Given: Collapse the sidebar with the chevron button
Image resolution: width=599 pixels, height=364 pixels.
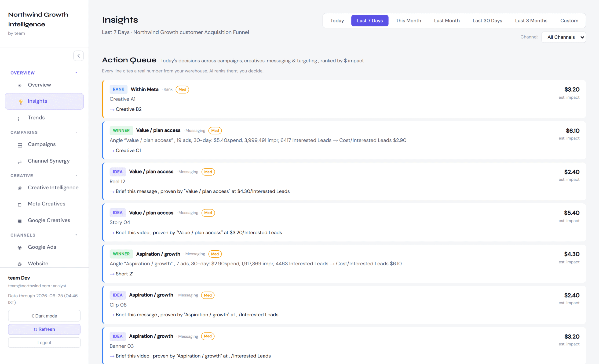Looking at the screenshot, I should (79, 56).
